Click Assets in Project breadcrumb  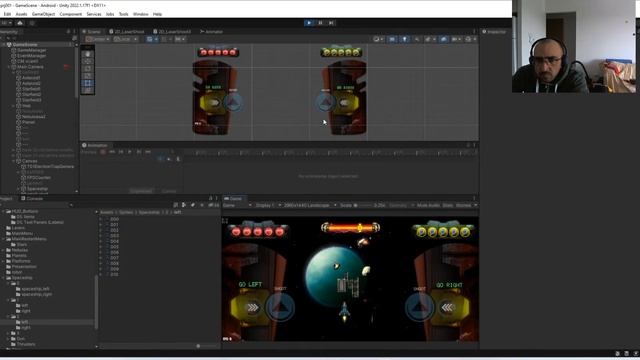point(107,212)
